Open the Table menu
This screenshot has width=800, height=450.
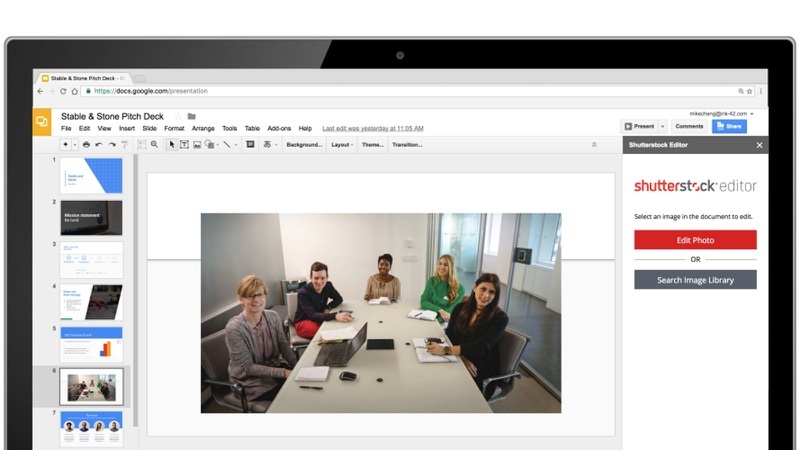pos(252,129)
